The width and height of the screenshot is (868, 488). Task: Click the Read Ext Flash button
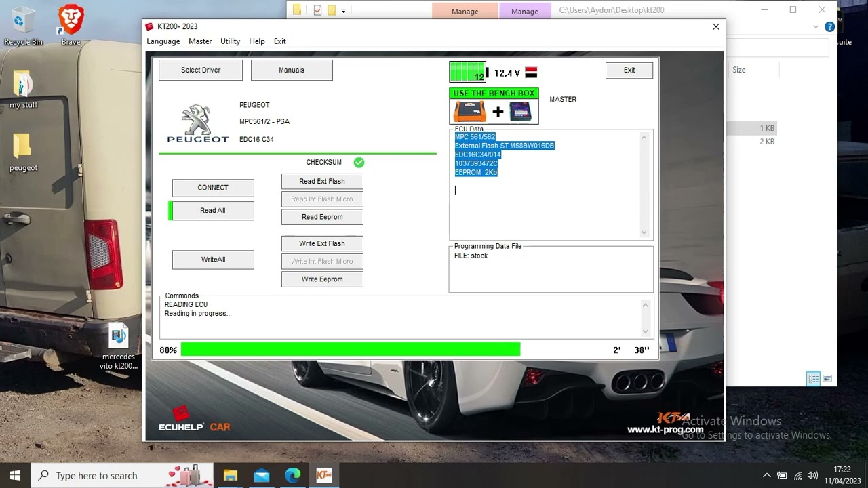pyautogui.click(x=322, y=182)
